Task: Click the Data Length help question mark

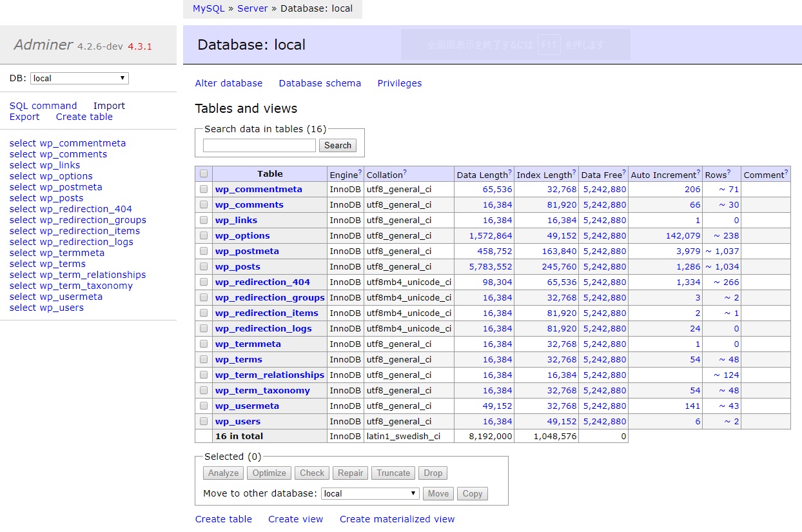Action: (x=510, y=172)
